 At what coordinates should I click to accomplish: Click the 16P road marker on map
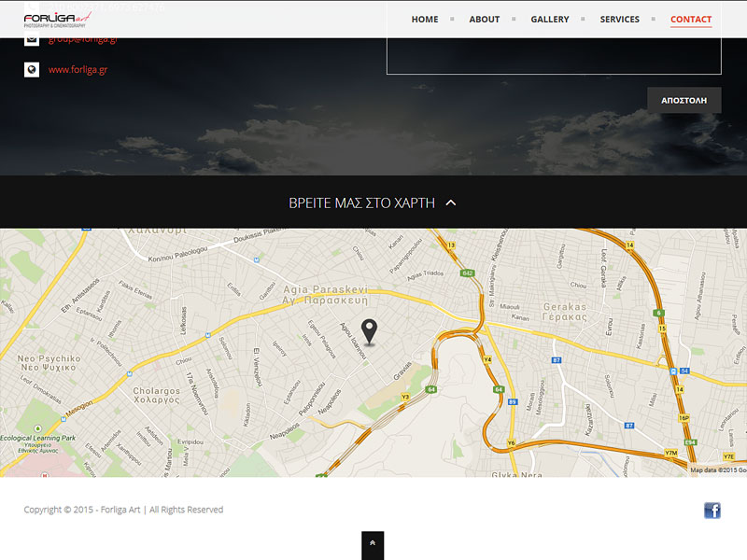(684, 418)
